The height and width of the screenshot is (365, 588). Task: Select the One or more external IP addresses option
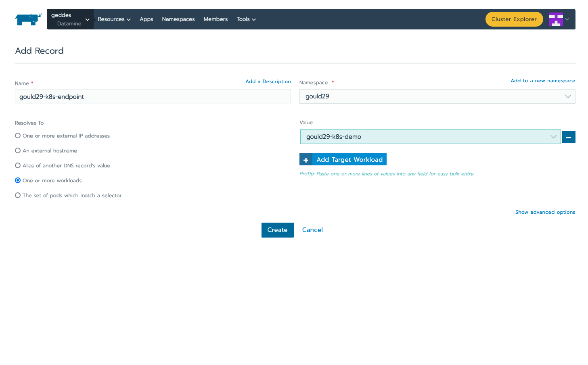(x=17, y=136)
